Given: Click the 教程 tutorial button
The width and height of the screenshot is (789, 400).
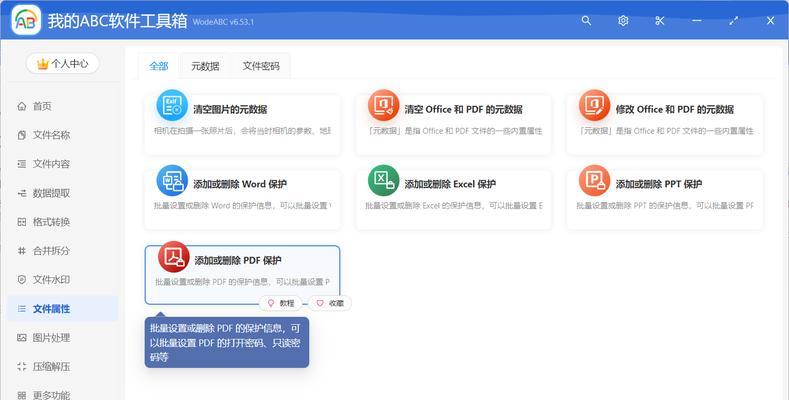Looking at the screenshot, I should 281,303.
